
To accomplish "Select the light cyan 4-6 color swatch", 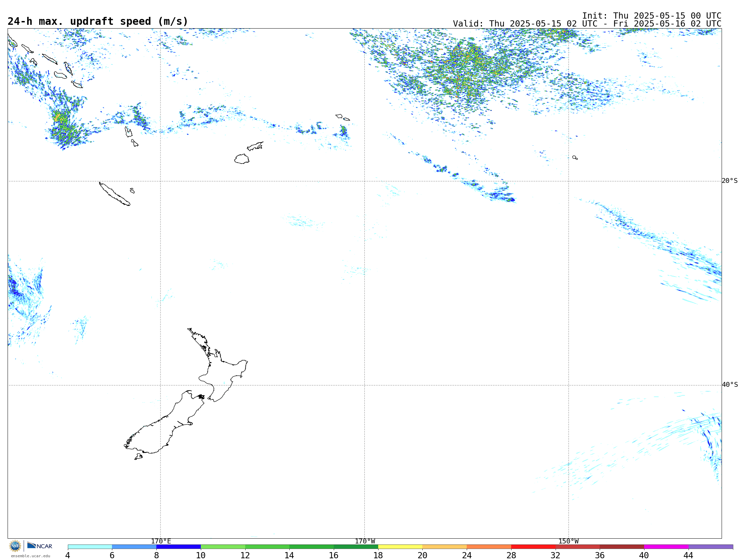I will pyautogui.click(x=90, y=547).
